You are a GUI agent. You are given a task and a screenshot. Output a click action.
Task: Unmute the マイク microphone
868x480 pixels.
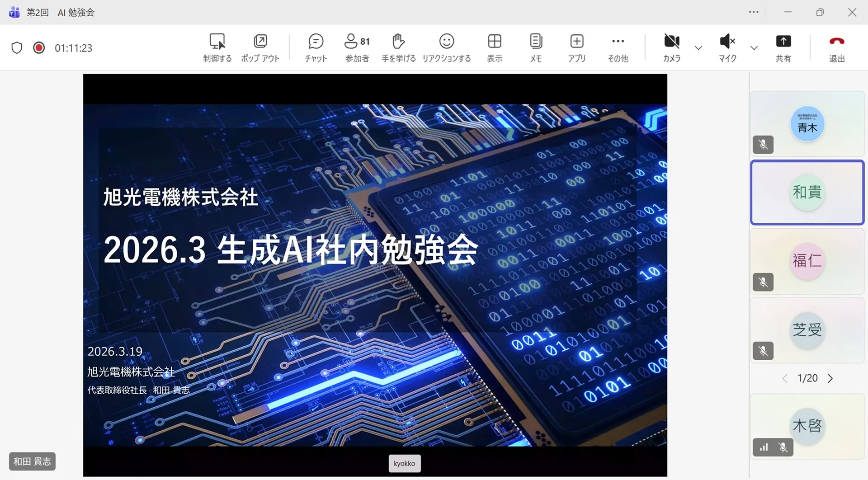point(727,47)
